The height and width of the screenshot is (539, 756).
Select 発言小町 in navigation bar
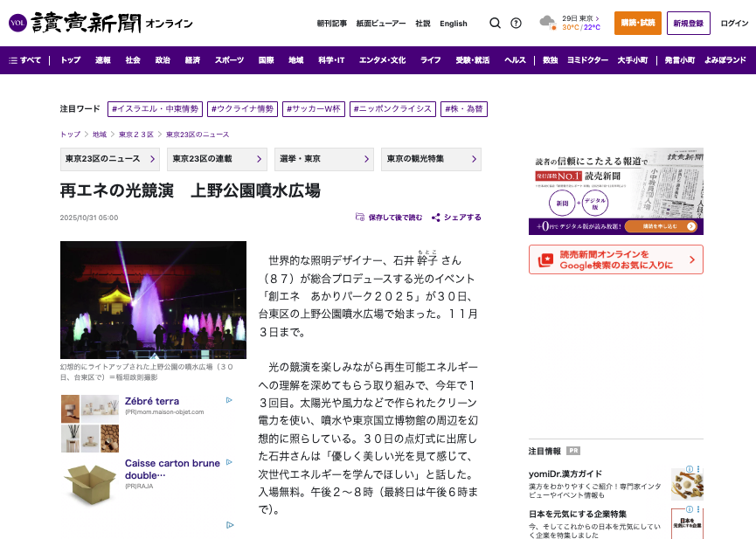coord(680,60)
